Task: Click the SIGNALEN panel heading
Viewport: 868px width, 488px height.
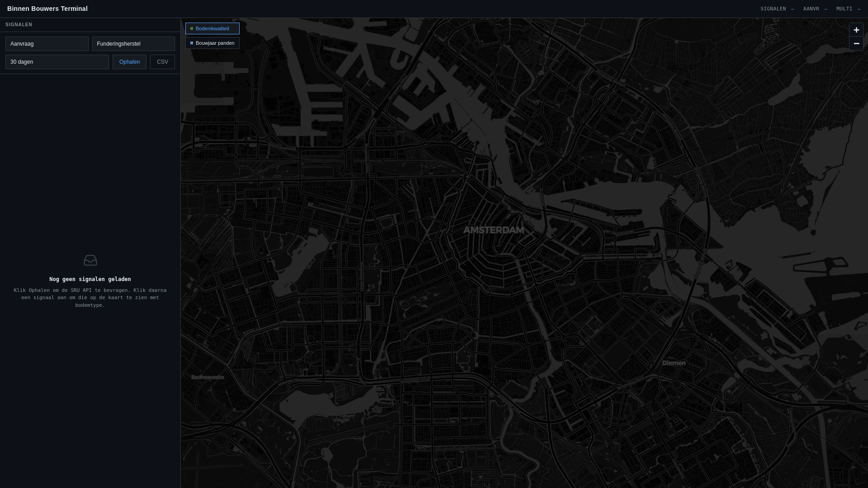Action: 19,25
